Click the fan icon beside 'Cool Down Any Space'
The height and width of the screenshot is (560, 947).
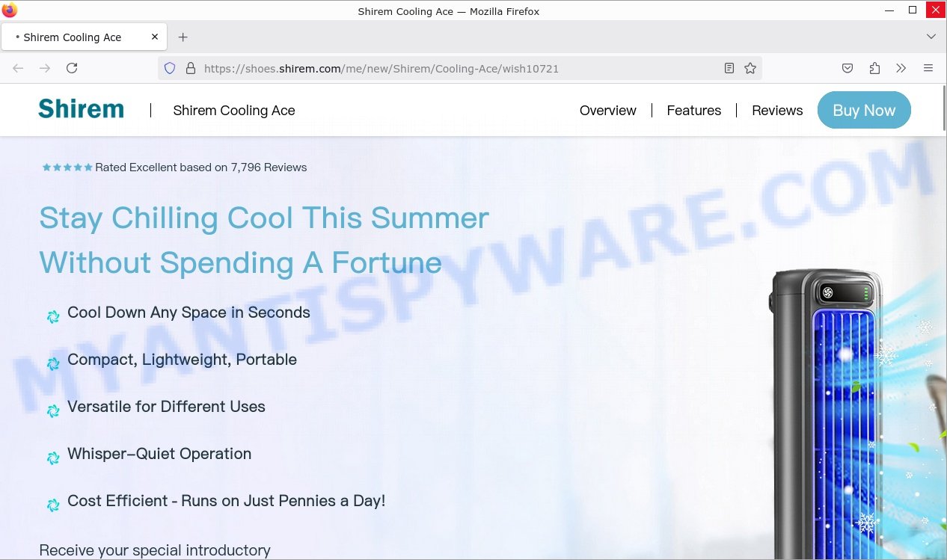click(53, 317)
